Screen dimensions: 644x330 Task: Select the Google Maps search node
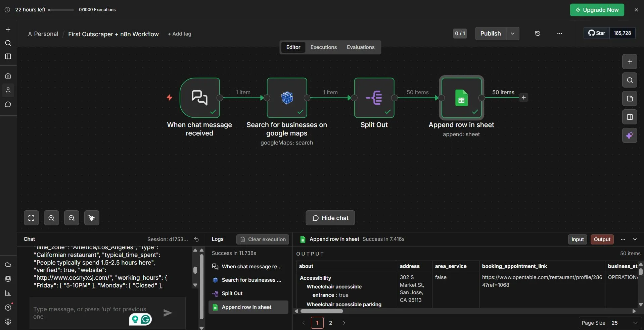click(287, 98)
